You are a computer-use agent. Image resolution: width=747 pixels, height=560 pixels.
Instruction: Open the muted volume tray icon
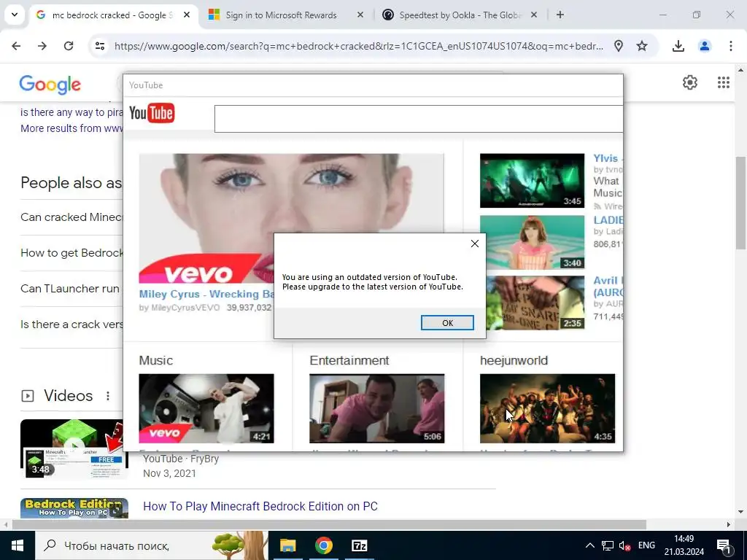coord(624,545)
